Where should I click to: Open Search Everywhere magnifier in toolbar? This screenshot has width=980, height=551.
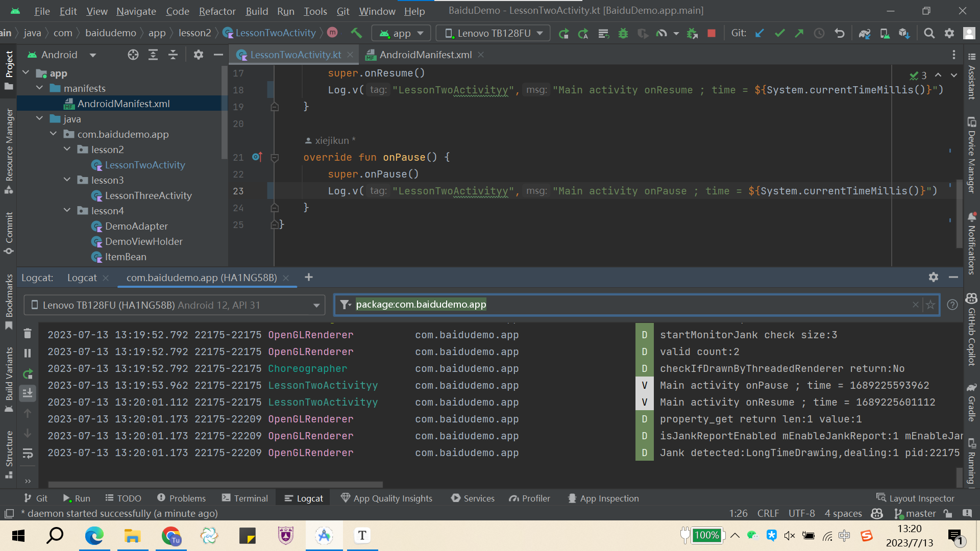coord(929,33)
